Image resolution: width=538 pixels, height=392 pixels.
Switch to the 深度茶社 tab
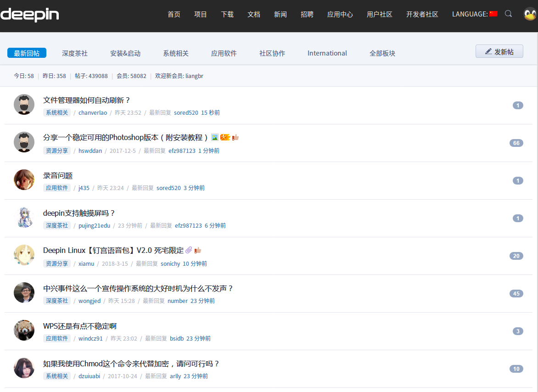[75, 54]
